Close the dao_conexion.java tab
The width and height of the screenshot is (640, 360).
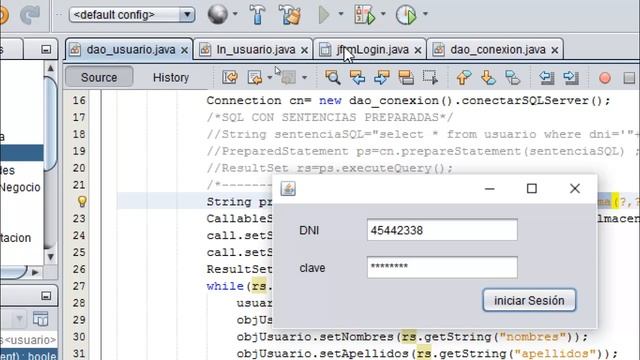(555, 50)
